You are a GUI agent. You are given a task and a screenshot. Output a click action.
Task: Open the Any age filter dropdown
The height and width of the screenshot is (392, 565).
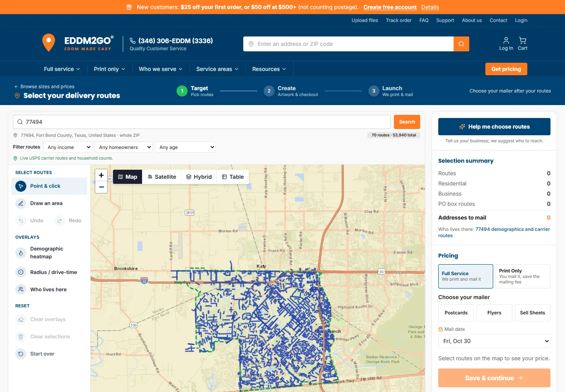tap(185, 147)
